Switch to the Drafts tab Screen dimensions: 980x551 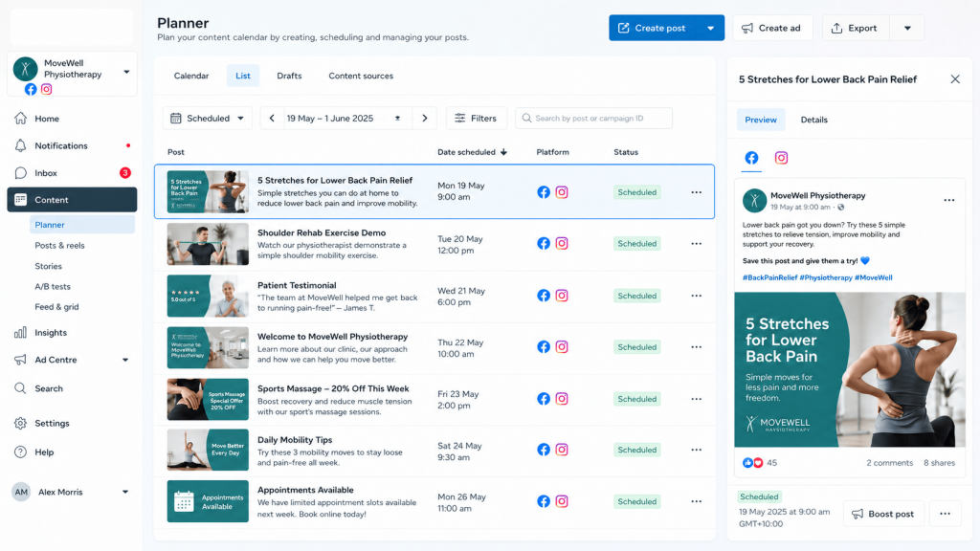(289, 76)
